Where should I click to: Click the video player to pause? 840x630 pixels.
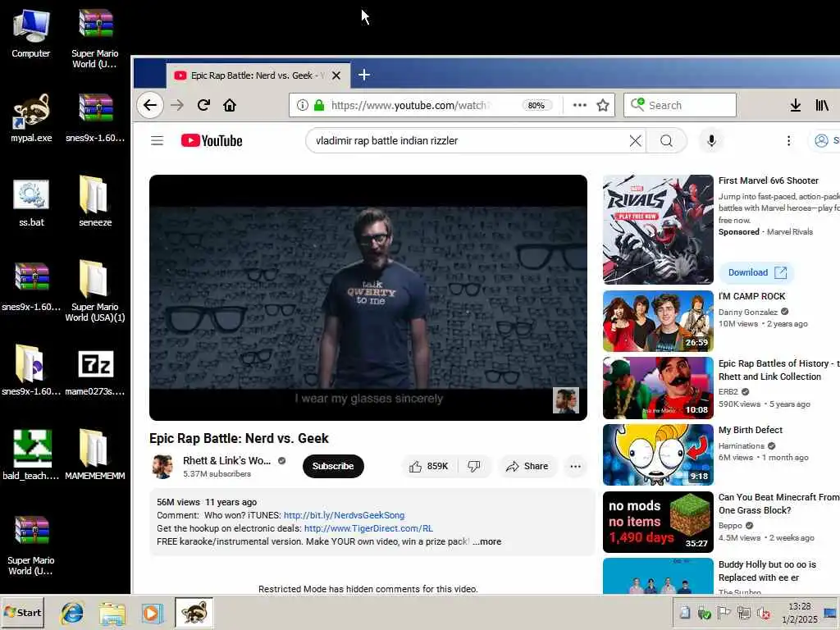[x=368, y=297]
